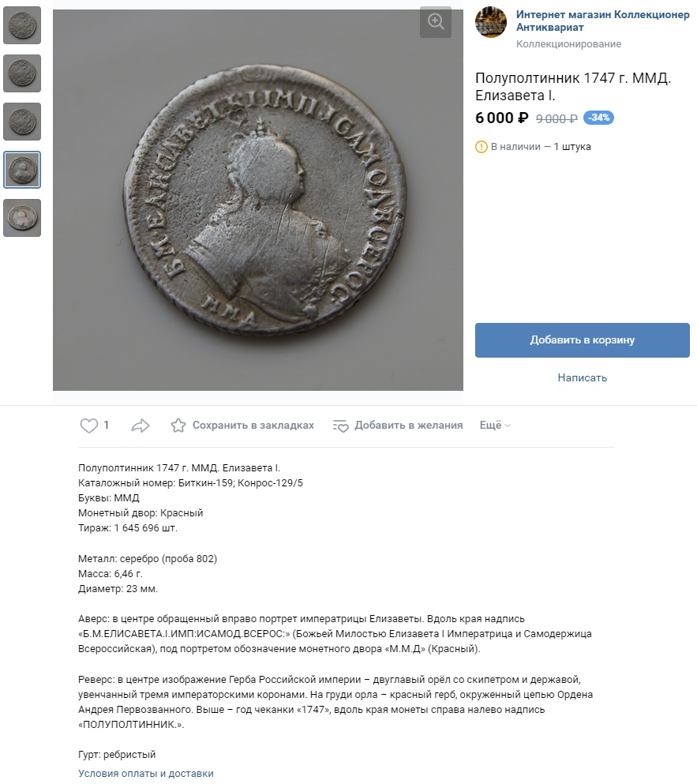Click the main coin photo

[258, 200]
